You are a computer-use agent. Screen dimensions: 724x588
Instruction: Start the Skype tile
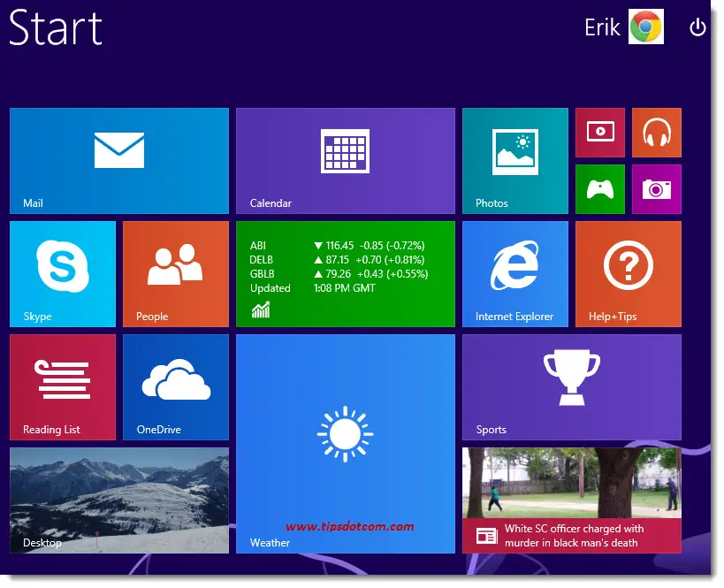pyautogui.click(x=63, y=274)
